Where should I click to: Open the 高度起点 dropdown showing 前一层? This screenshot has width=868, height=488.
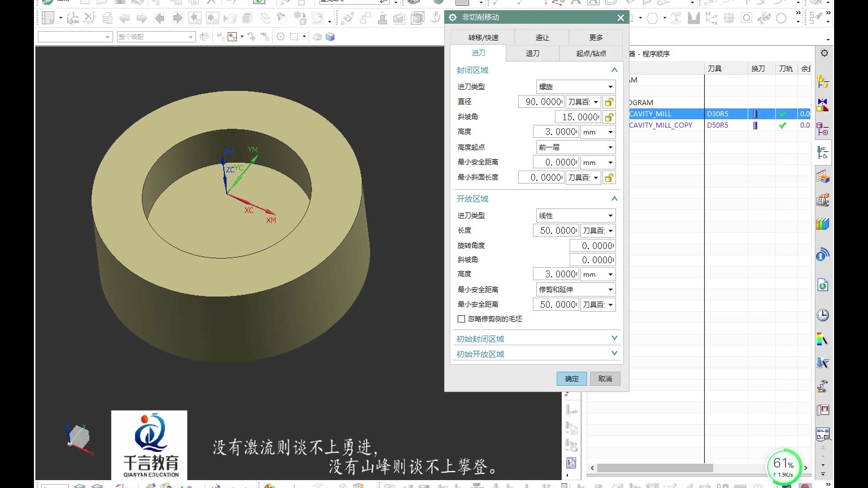(575, 147)
